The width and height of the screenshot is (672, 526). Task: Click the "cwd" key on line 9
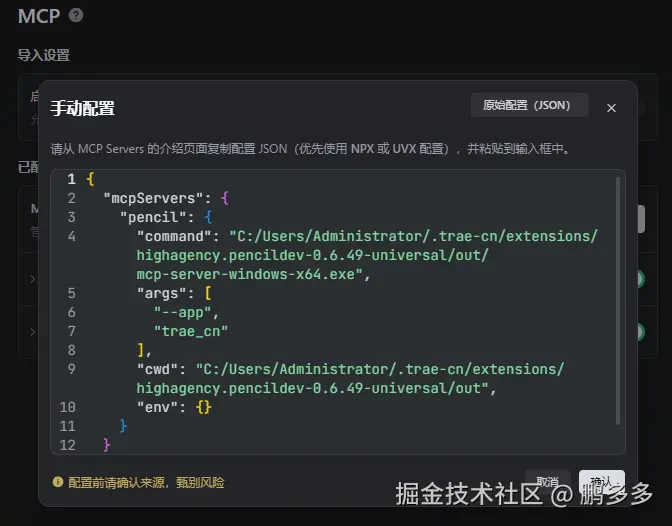pyautogui.click(x=157, y=369)
